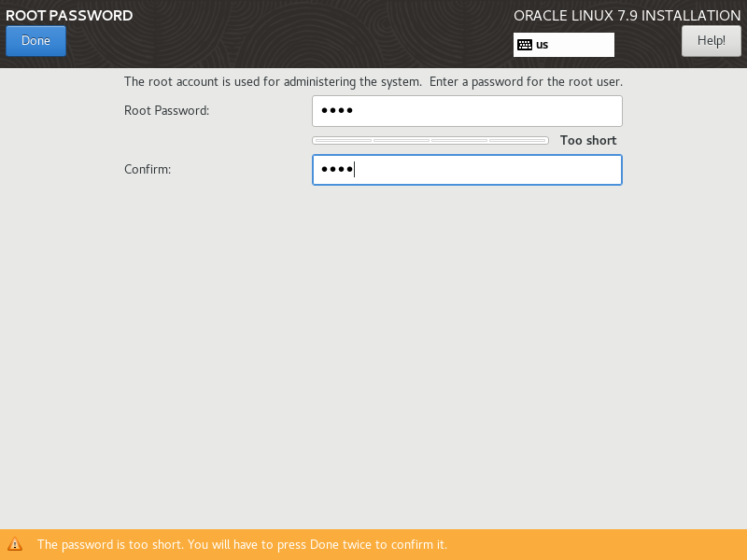Click the 'Root Password:' label
The height and width of the screenshot is (560, 747).
click(x=166, y=110)
